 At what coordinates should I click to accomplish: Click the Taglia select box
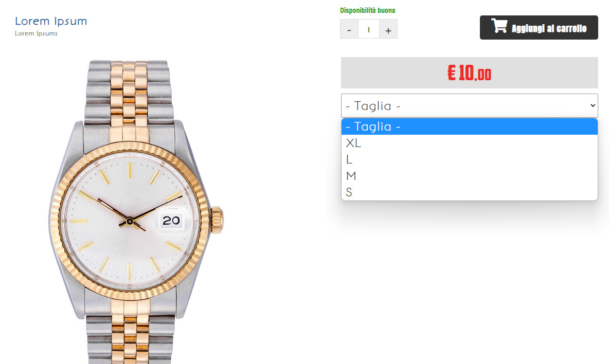(469, 105)
